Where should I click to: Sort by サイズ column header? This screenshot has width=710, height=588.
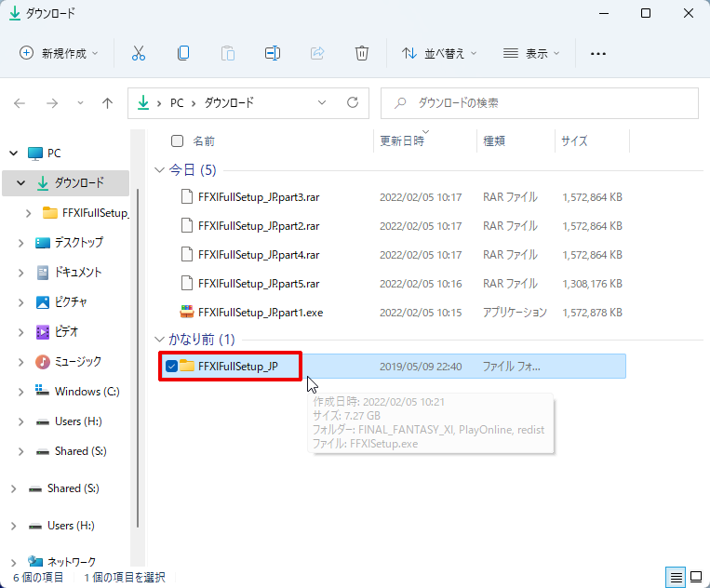click(x=574, y=141)
